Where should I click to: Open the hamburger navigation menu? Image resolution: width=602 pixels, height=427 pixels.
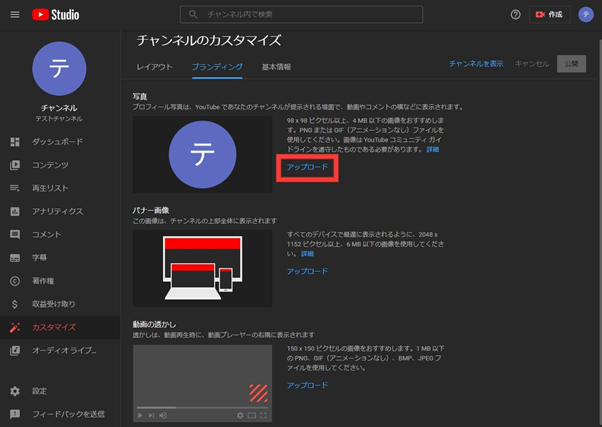click(15, 15)
